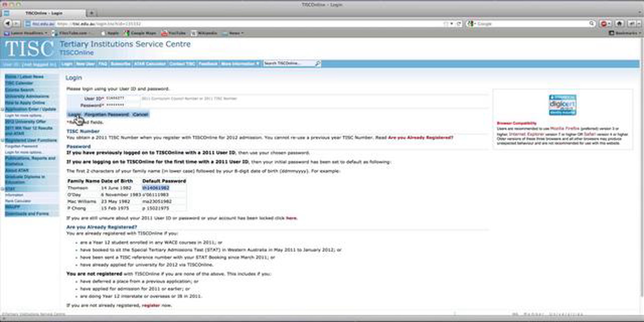Open the More Information dropdown menu

(240, 64)
